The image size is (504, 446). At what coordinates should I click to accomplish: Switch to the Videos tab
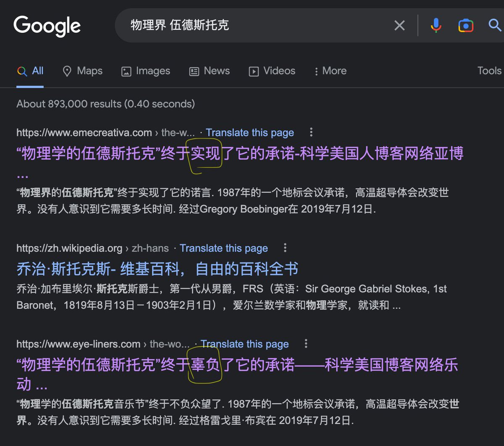tap(272, 71)
